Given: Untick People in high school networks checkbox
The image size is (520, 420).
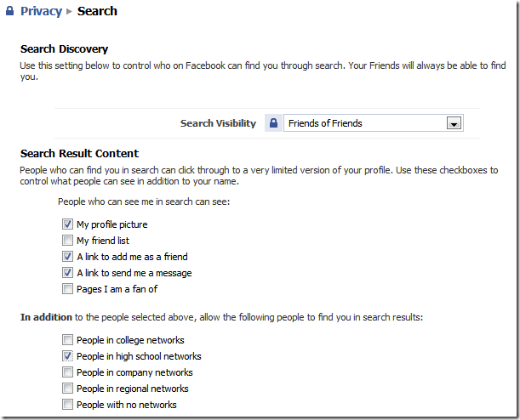Looking at the screenshot, I should [67, 356].
